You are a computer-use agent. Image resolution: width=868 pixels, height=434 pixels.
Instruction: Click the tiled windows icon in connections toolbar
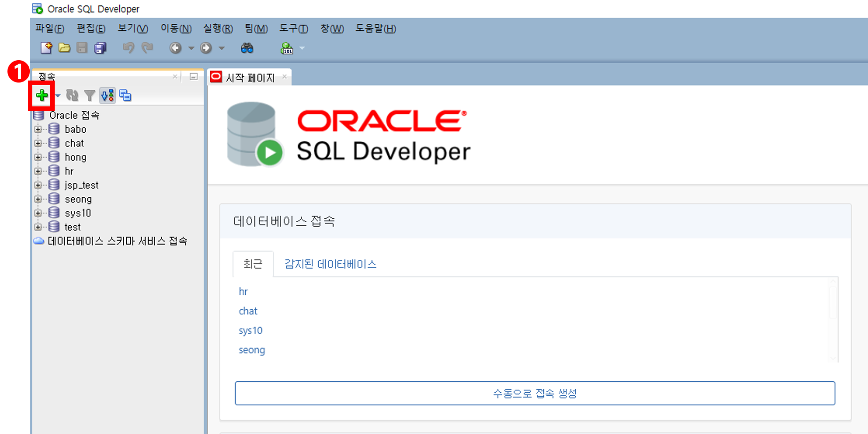tap(125, 95)
